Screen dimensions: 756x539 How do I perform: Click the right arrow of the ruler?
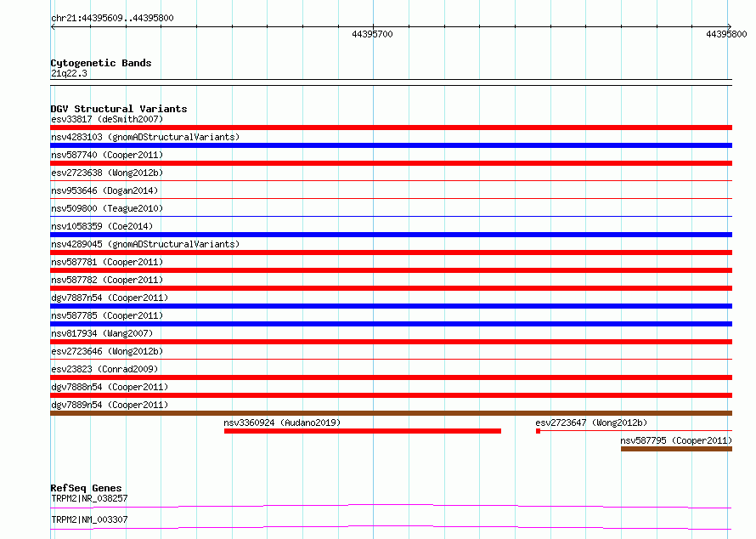pyautogui.click(x=729, y=27)
